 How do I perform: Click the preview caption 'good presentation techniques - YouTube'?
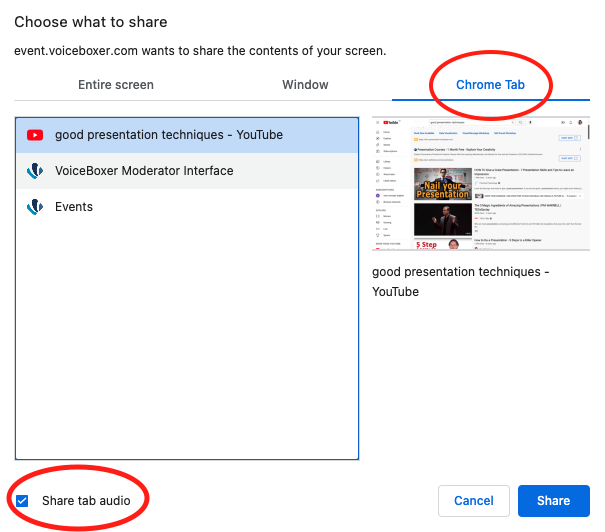(461, 282)
